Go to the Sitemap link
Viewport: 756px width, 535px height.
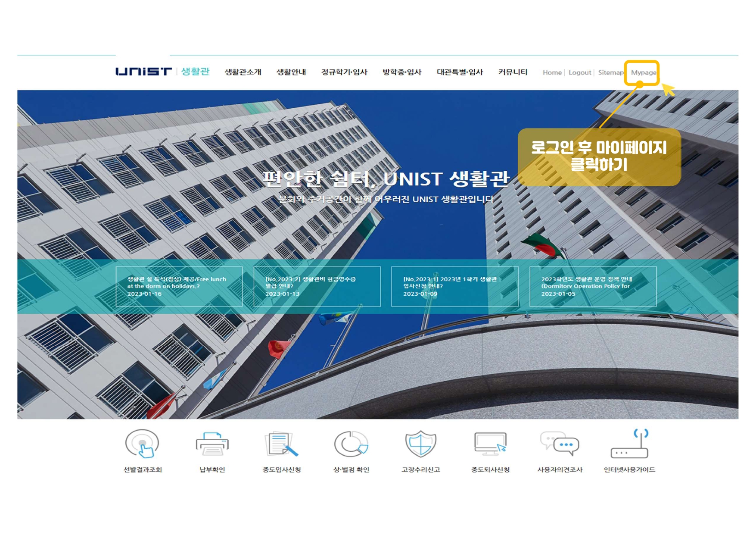(x=610, y=72)
